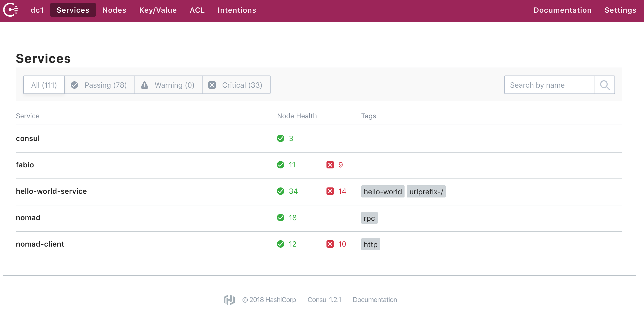Click the green passing check icon for consul
The image size is (644, 311).
tap(281, 138)
